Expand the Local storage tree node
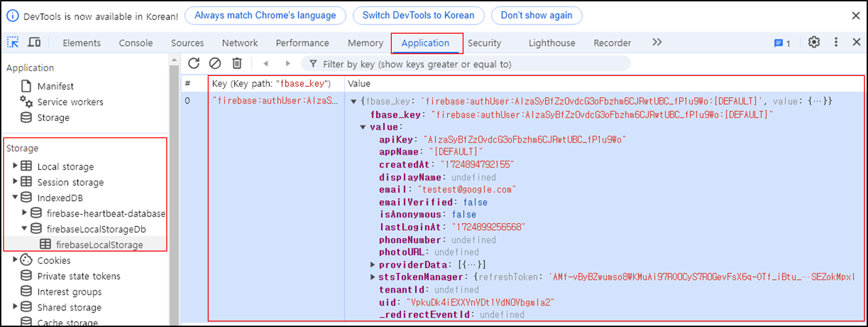Image resolution: width=868 pixels, height=327 pixels. 15,166
